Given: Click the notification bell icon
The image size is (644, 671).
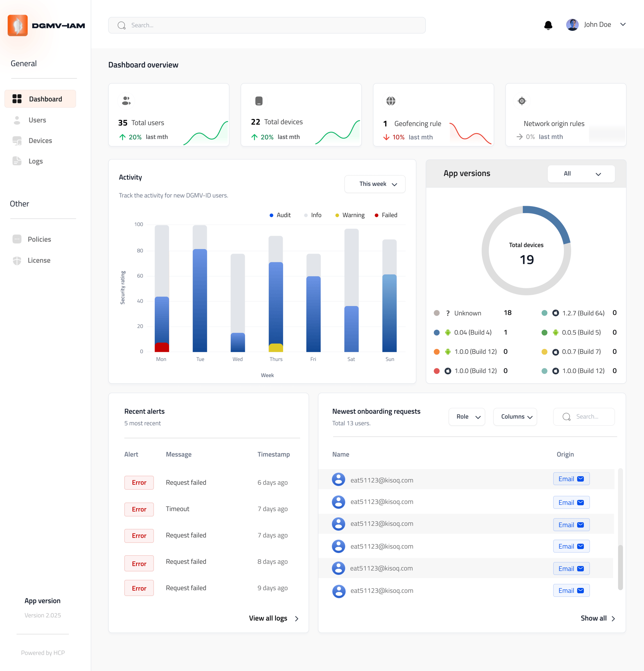Looking at the screenshot, I should 548,25.
